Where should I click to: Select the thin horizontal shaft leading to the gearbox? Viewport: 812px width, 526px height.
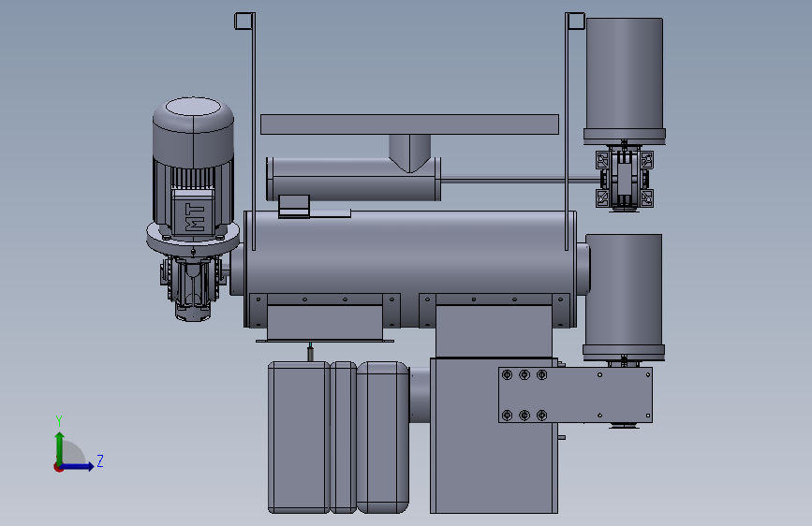(521, 180)
